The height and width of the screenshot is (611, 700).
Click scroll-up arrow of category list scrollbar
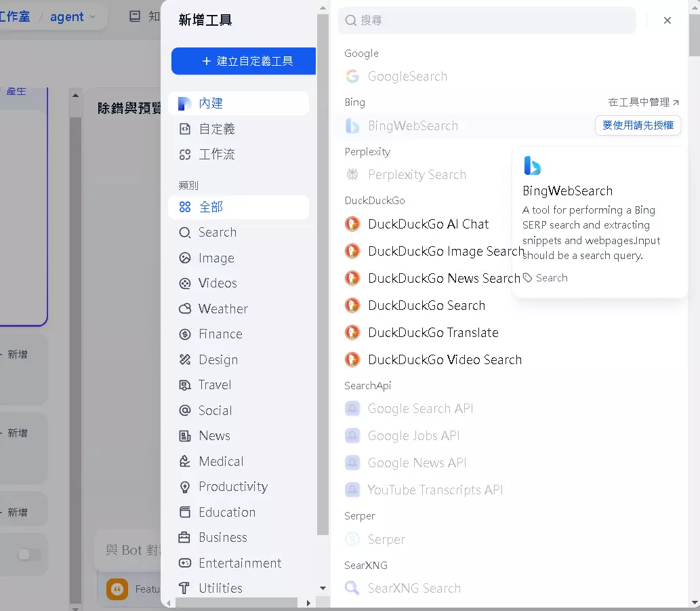(x=323, y=8)
